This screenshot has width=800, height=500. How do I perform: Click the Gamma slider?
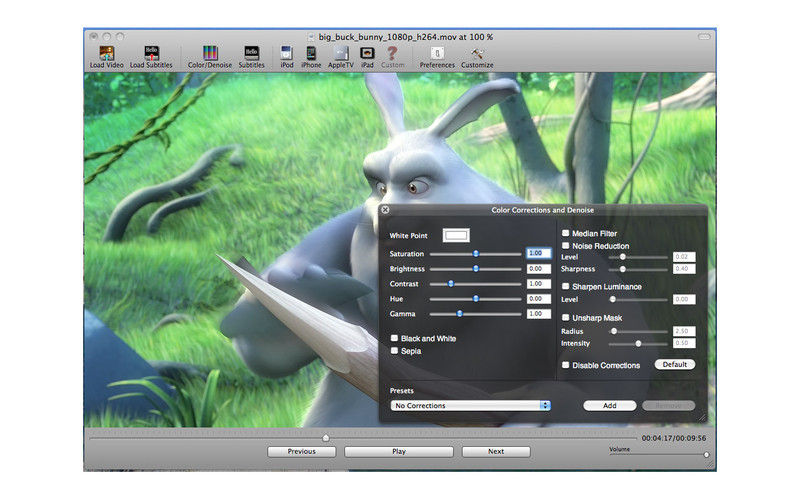coord(475,314)
